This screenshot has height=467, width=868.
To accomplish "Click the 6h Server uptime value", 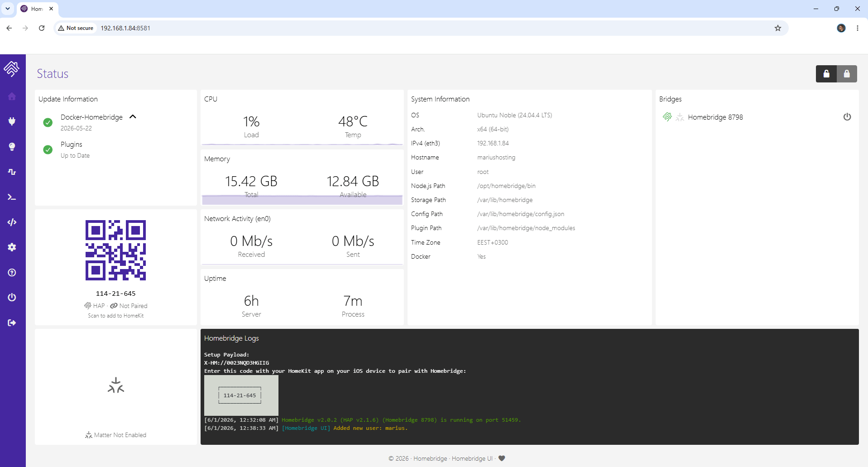I will coord(251,301).
